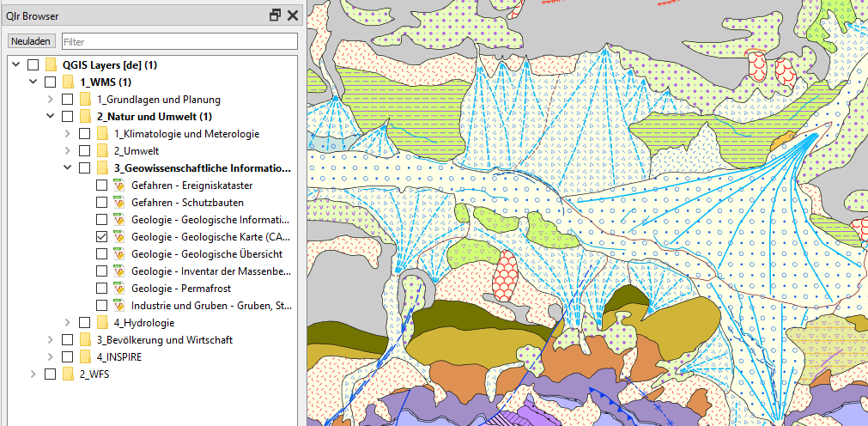
Task: Select the 1_Klimatologie und Meterologie item
Action: [x=185, y=134]
